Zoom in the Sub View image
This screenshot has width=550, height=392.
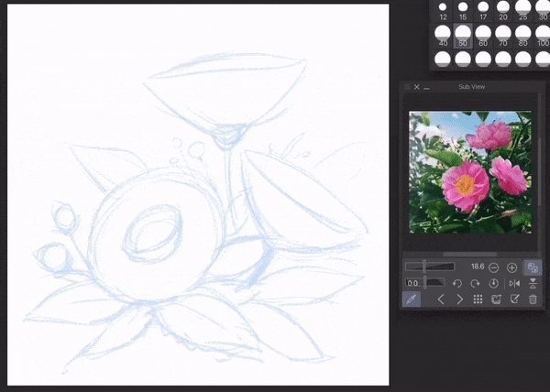[x=511, y=268]
